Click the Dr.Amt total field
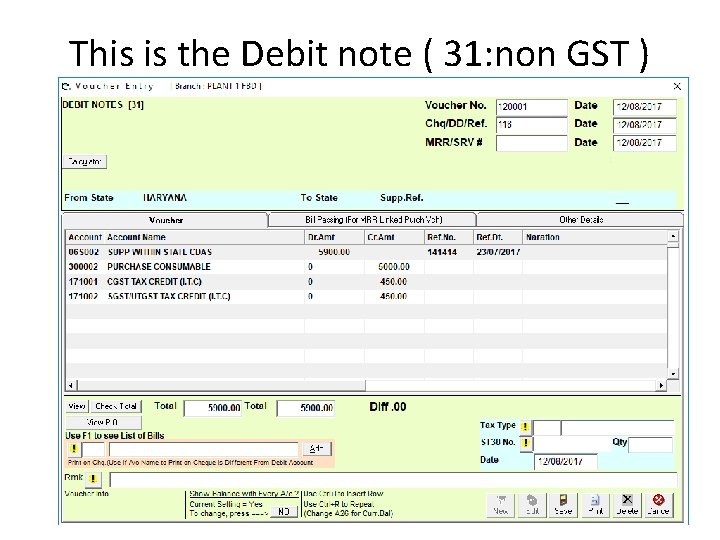 tap(213, 408)
